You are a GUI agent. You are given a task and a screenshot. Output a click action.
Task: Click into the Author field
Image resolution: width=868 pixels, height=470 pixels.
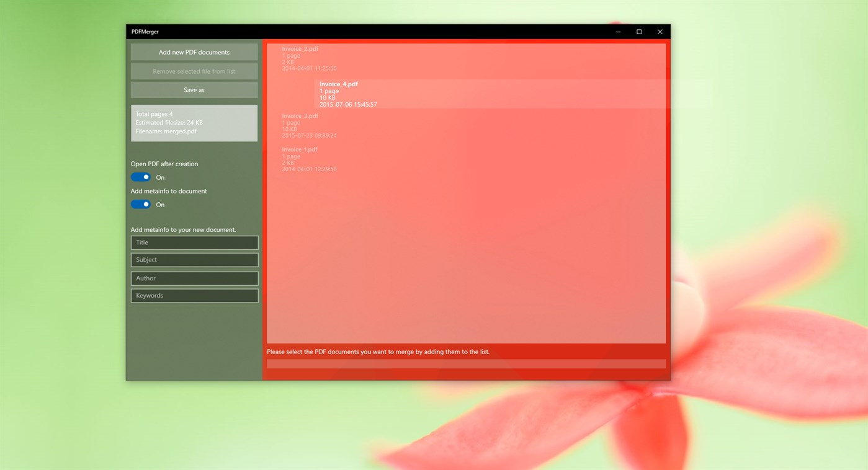point(194,278)
